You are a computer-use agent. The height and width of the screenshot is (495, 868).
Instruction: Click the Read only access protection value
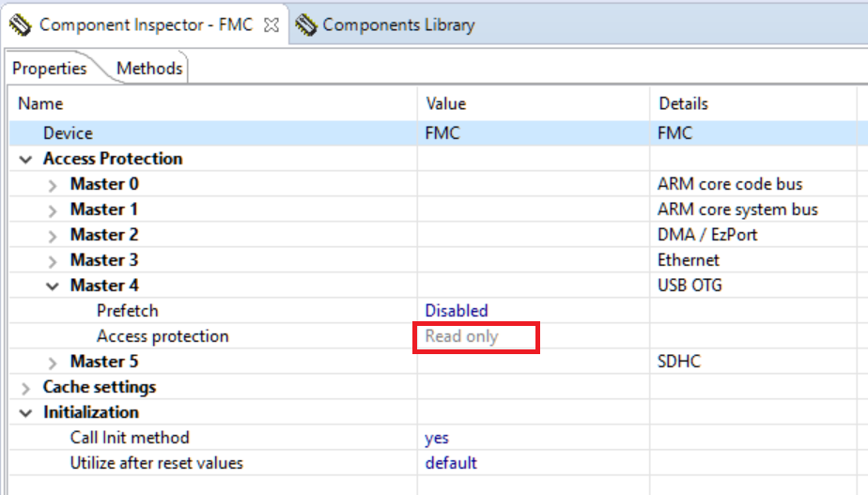[462, 336]
